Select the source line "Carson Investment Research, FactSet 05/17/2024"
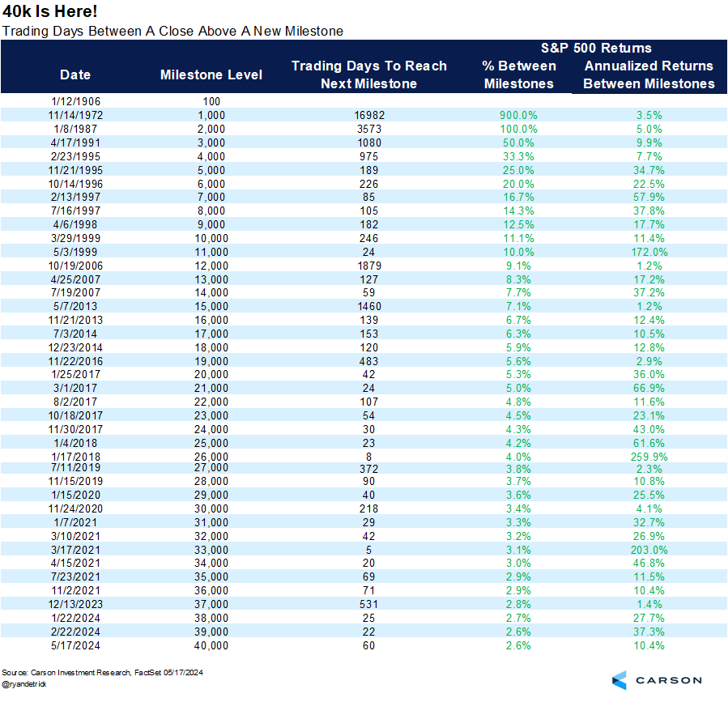This screenshot has height=702, width=728. [117, 672]
